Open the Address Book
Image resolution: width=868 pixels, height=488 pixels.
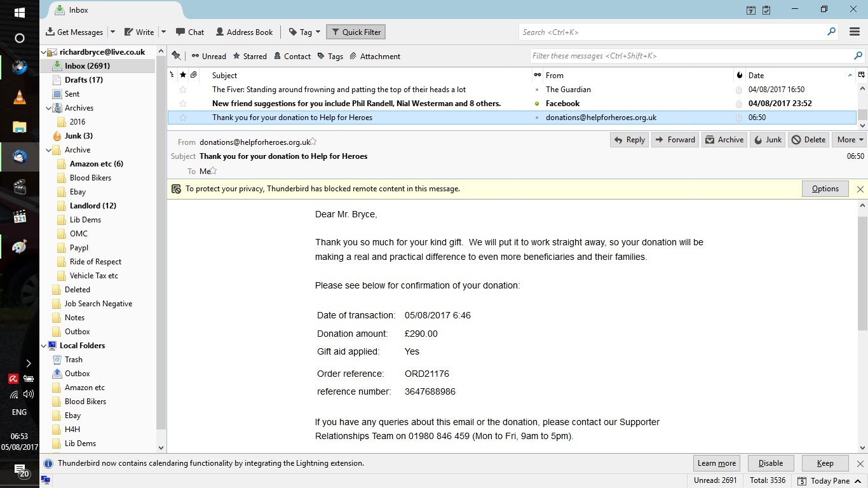point(245,32)
